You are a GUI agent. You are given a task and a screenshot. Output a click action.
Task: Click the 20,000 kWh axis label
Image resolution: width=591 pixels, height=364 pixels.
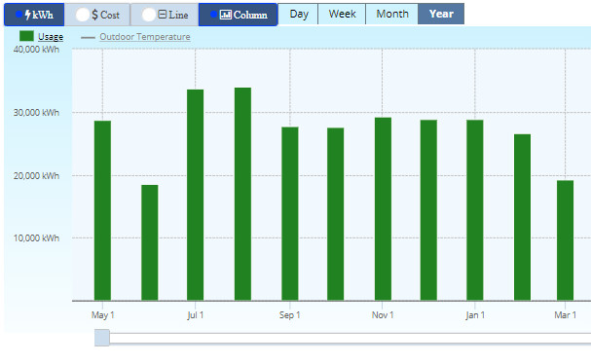point(36,176)
